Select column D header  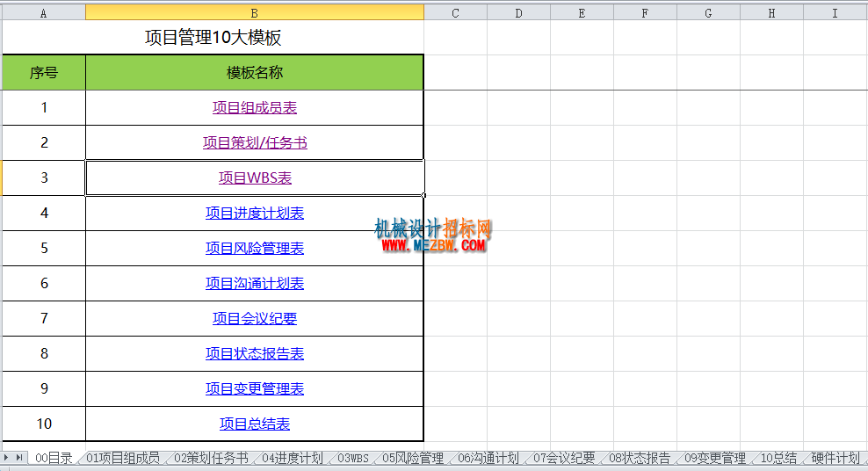point(518,12)
